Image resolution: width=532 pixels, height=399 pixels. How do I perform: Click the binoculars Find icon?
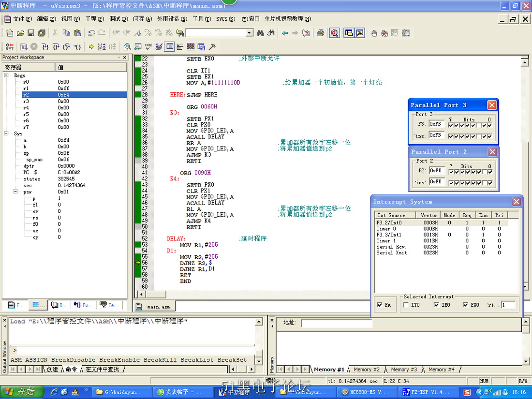coord(260,33)
